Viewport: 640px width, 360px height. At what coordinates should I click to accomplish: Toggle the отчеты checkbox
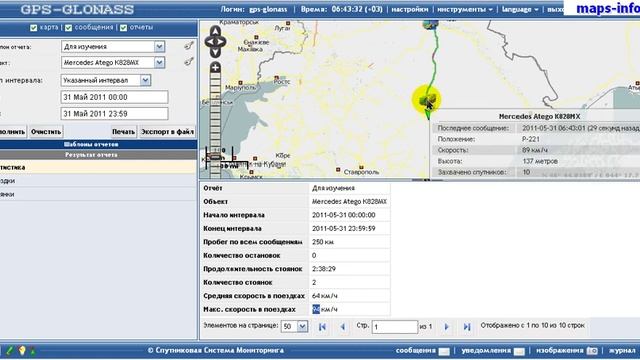click(x=124, y=28)
